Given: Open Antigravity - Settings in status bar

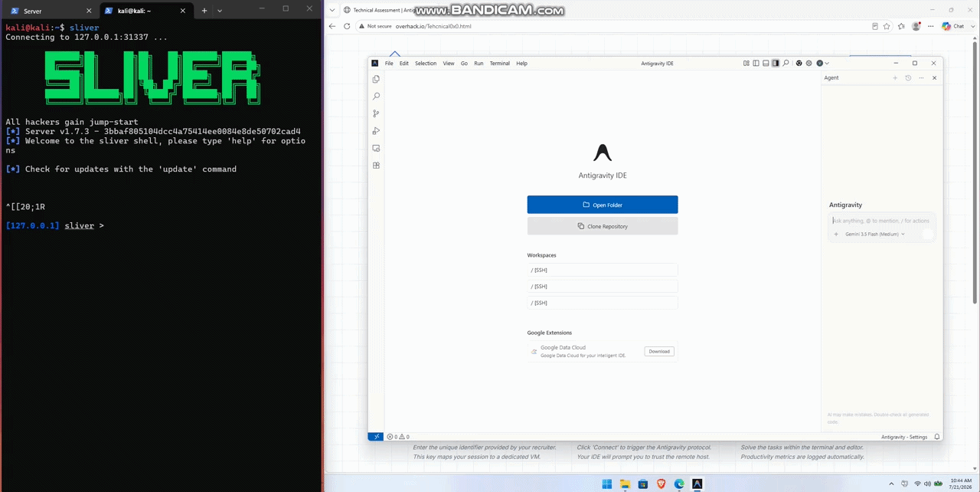Looking at the screenshot, I should click(904, 437).
